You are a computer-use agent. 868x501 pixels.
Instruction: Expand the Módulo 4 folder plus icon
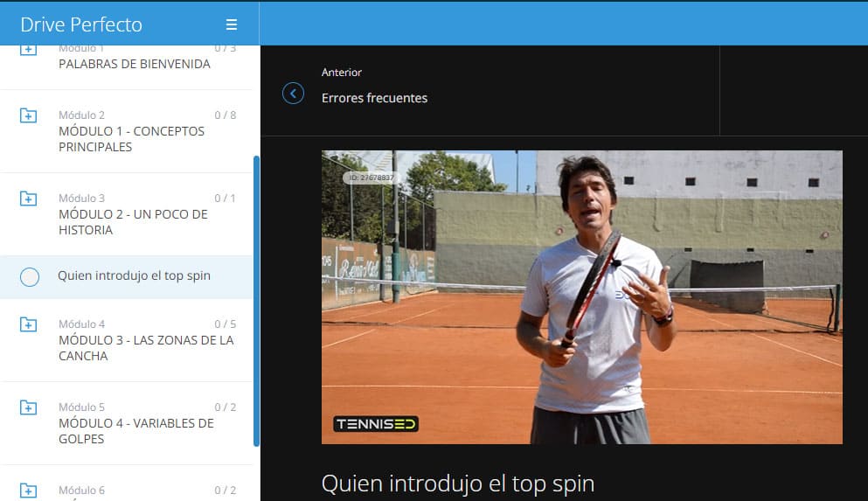28,324
